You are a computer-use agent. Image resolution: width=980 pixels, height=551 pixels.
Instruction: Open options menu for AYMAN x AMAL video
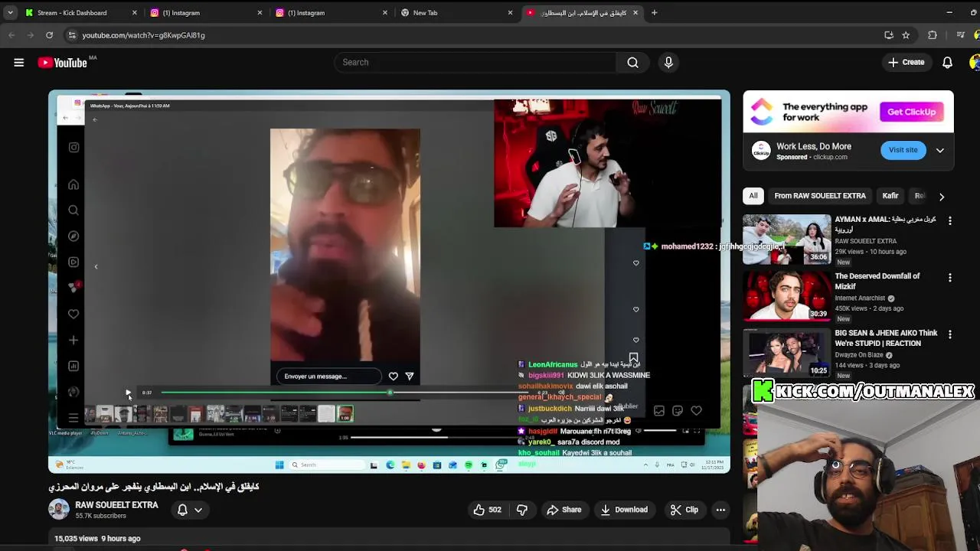click(x=950, y=220)
